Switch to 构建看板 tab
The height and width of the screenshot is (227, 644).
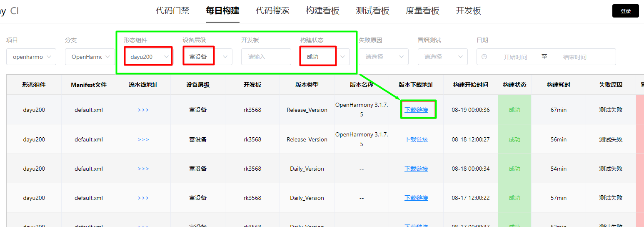click(x=323, y=11)
